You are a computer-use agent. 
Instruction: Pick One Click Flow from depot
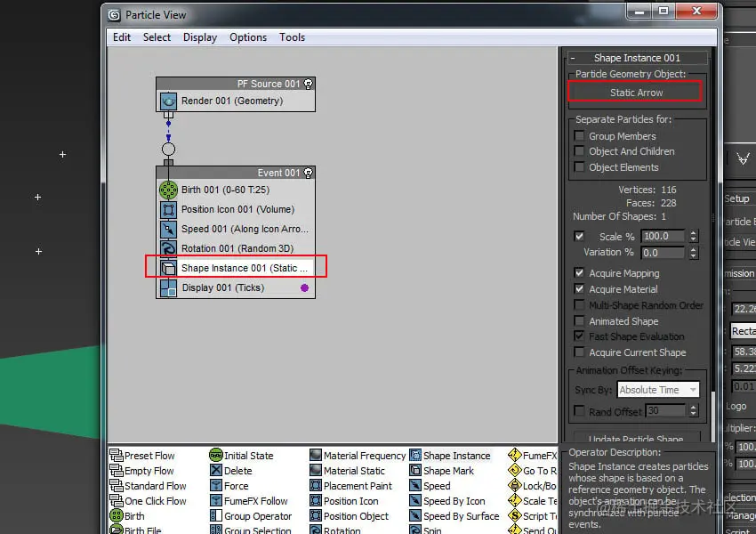point(148,501)
